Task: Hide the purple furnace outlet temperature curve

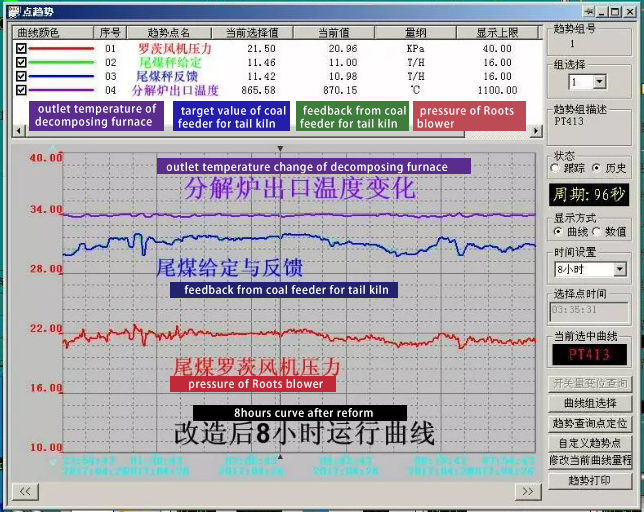Action: [x=21, y=90]
